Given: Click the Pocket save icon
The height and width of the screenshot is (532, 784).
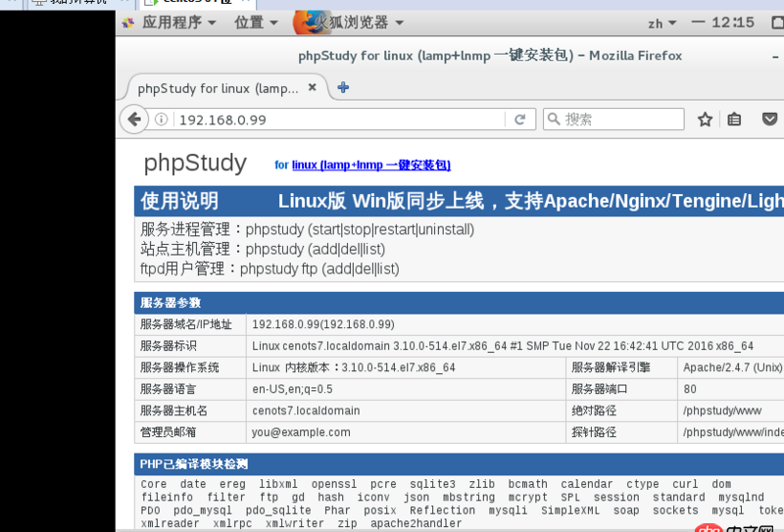Looking at the screenshot, I should (769, 120).
